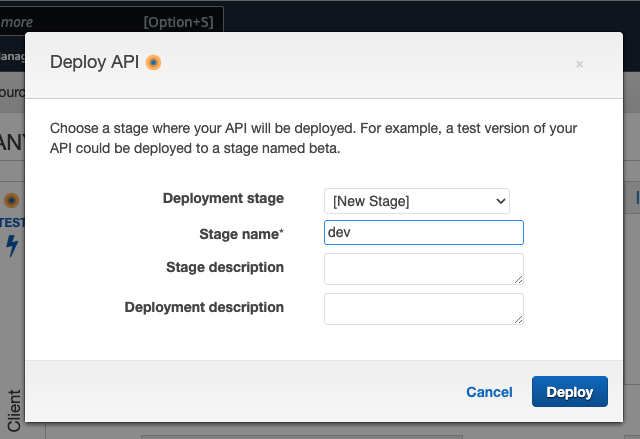Click the orange circle icon above TEST

(x=12, y=200)
